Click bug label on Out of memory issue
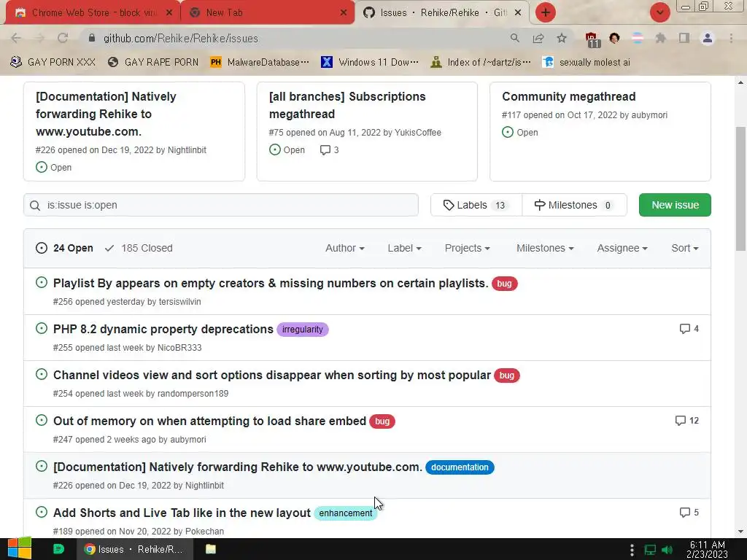 coord(382,421)
